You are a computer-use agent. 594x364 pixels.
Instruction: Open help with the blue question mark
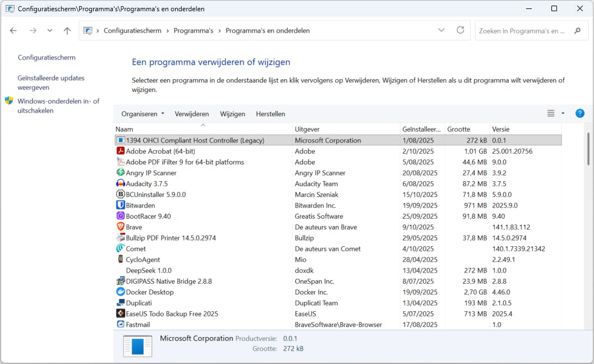579,113
